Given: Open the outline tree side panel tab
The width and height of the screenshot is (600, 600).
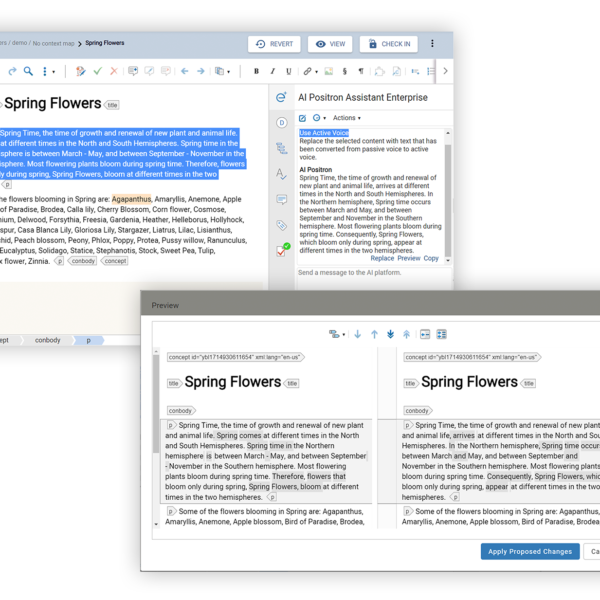Looking at the screenshot, I should [x=282, y=148].
